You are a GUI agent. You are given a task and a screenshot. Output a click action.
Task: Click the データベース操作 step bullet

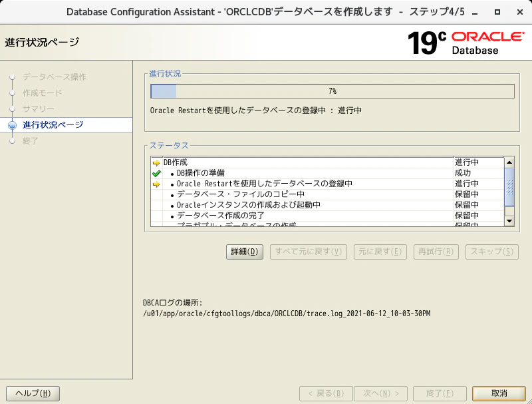click(12, 77)
